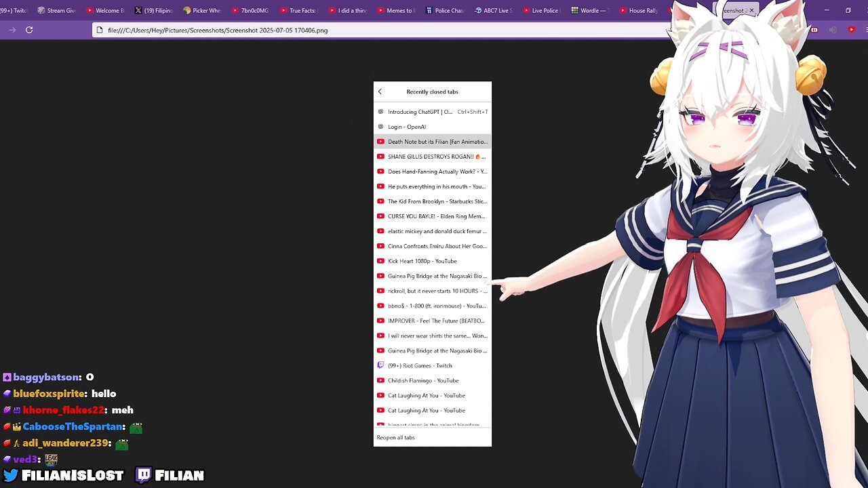Switch to the Memes to I tab
The width and height of the screenshot is (868, 488).
pos(395,10)
